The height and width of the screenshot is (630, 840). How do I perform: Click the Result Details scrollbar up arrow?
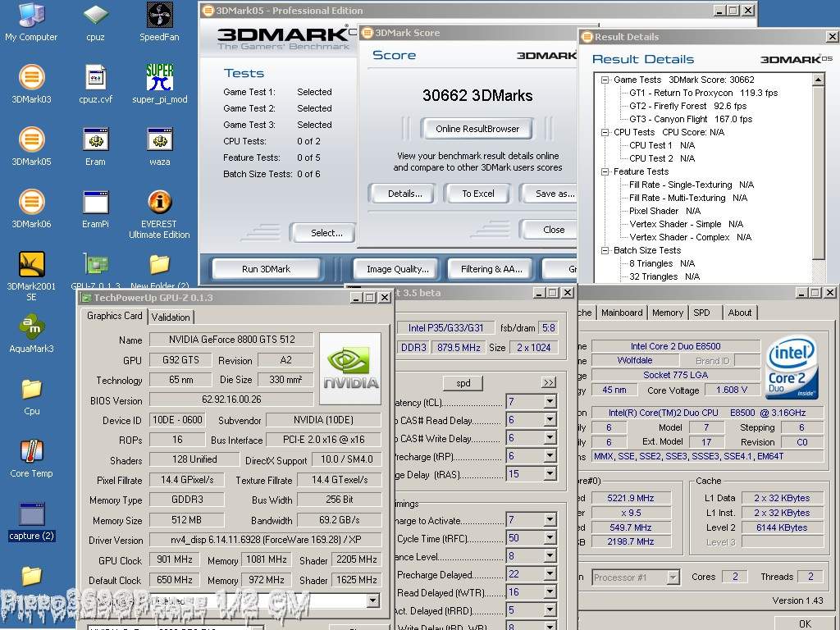(x=818, y=80)
